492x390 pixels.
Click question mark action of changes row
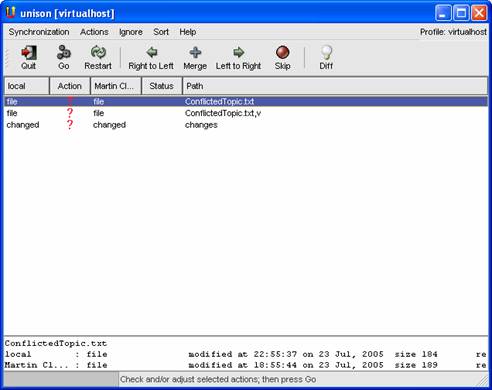[70, 125]
